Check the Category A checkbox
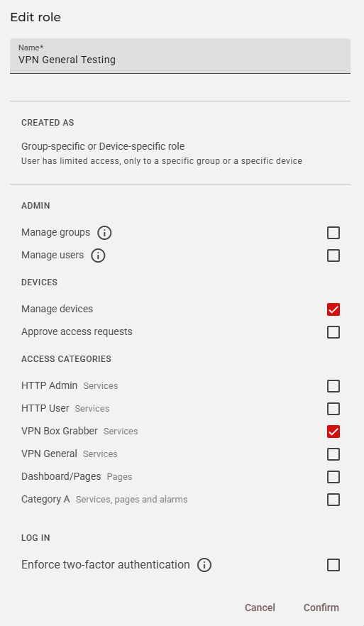The image size is (364, 626). (333, 500)
